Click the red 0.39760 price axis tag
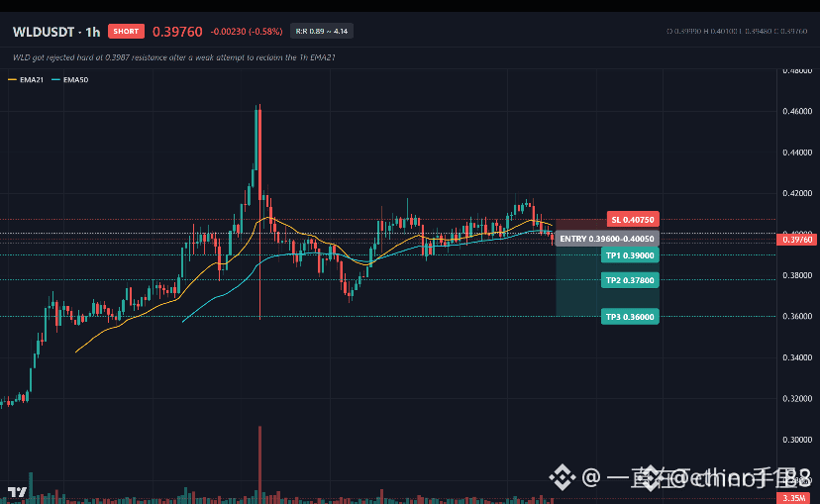The image size is (820, 504). [797, 240]
